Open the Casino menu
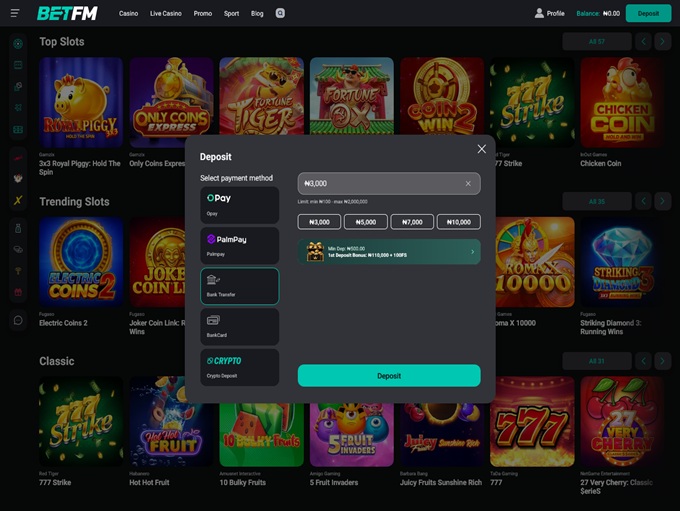The width and height of the screenshot is (680, 511). point(128,13)
